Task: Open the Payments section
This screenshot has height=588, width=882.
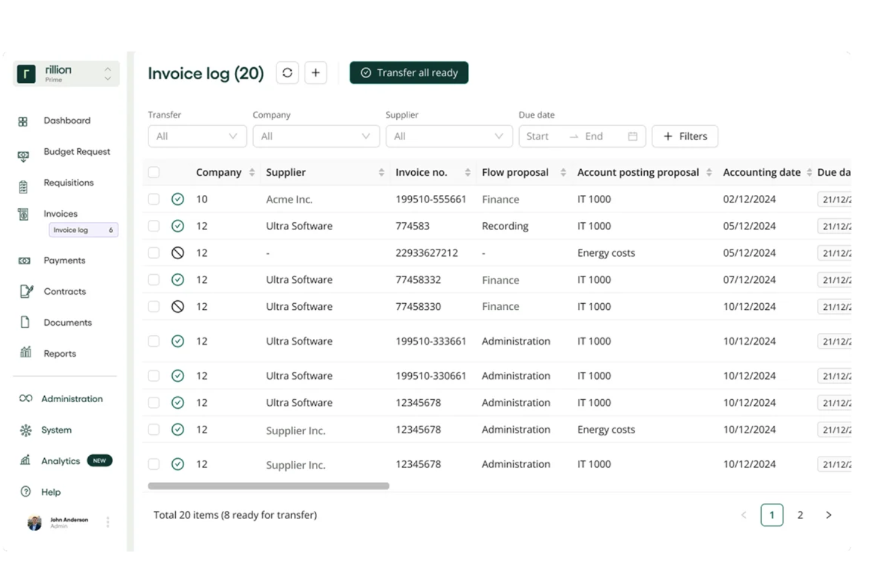Action: (64, 260)
